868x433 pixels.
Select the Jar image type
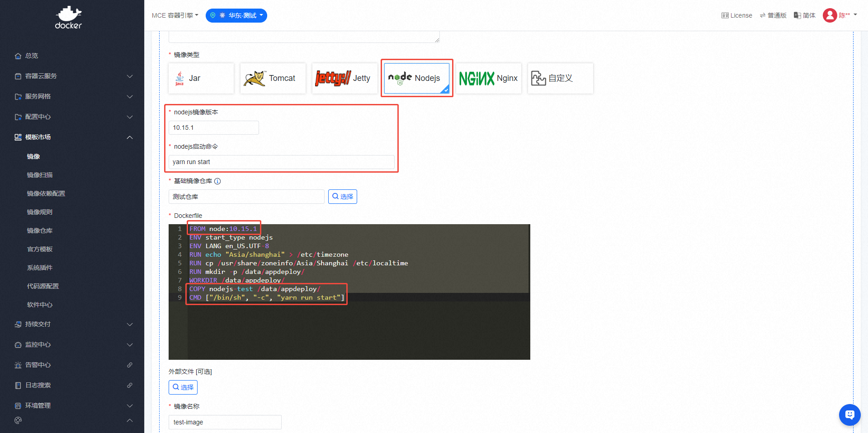coord(201,78)
